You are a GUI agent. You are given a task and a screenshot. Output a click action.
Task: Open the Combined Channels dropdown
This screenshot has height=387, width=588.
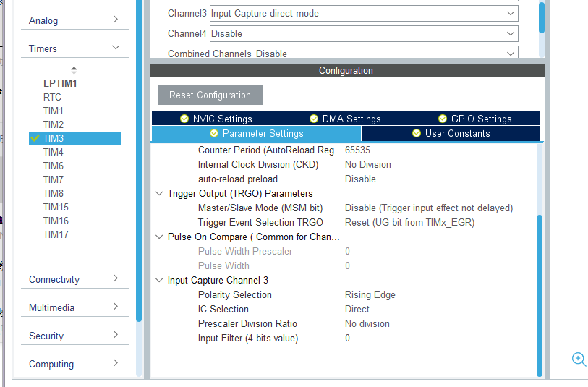coord(386,53)
